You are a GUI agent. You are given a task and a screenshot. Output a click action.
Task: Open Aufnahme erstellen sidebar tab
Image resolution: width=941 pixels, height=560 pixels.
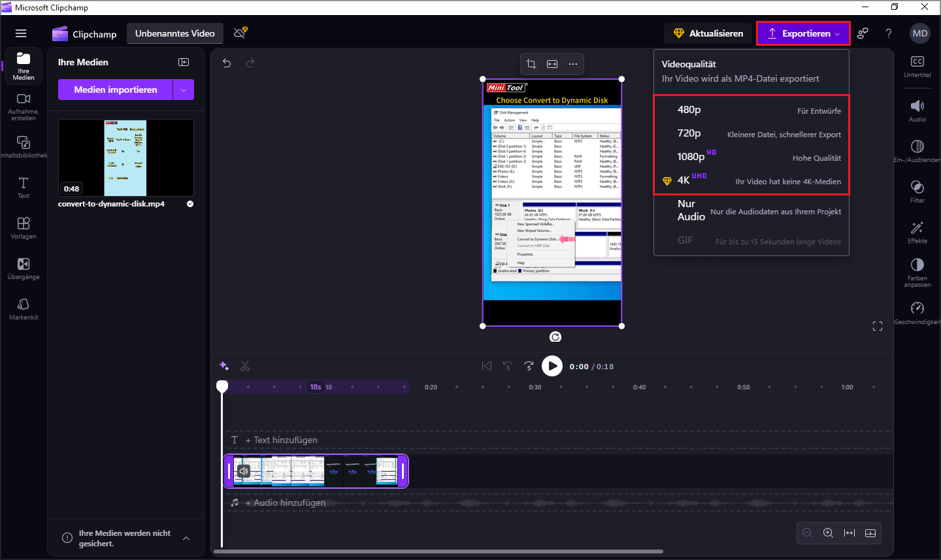click(24, 107)
